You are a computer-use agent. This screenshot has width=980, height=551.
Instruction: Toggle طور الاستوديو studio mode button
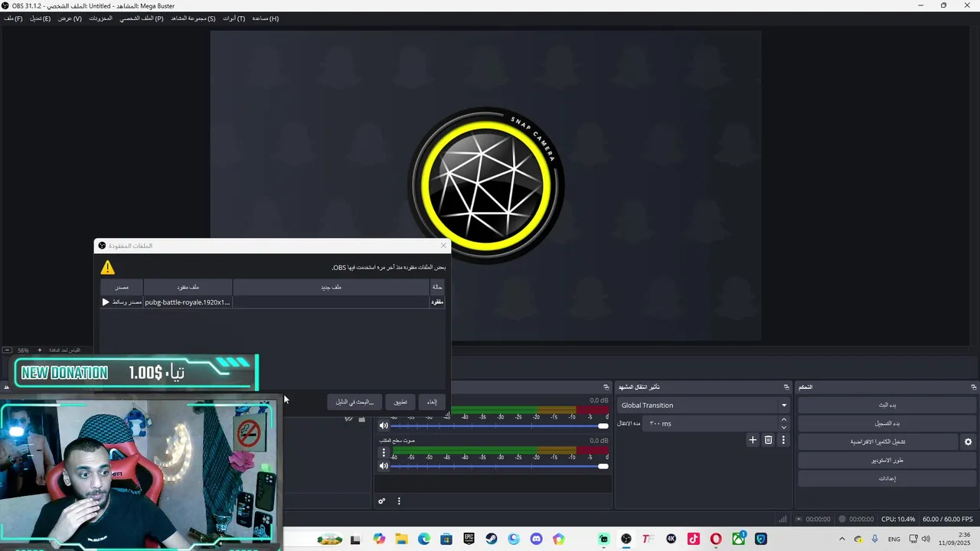[887, 460]
